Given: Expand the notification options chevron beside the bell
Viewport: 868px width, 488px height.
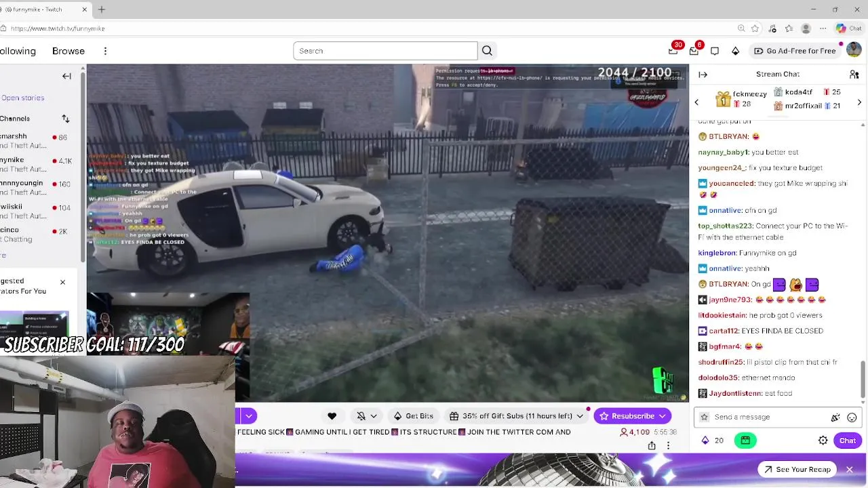Looking at the screenshot, I should [374, 416].
